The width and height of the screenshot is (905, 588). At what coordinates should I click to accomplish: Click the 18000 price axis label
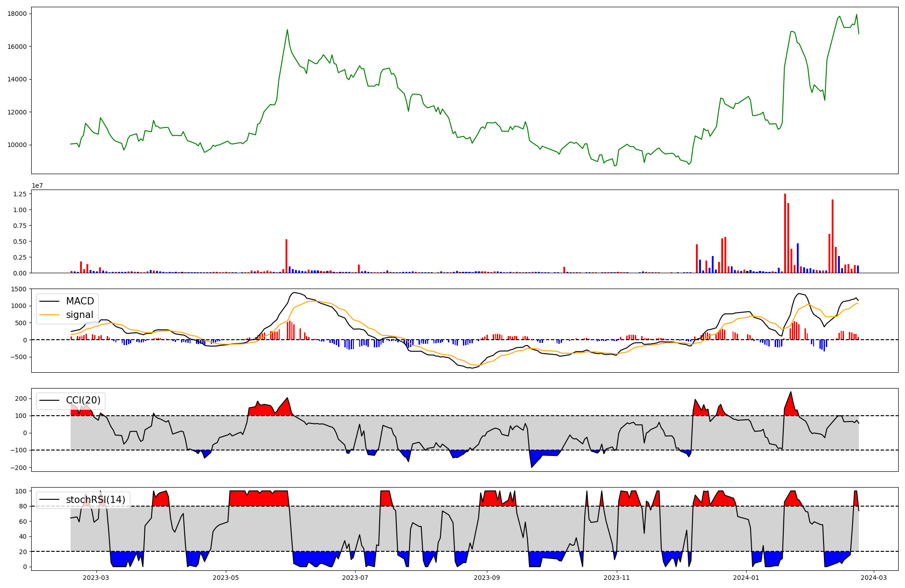pos(17,14)
